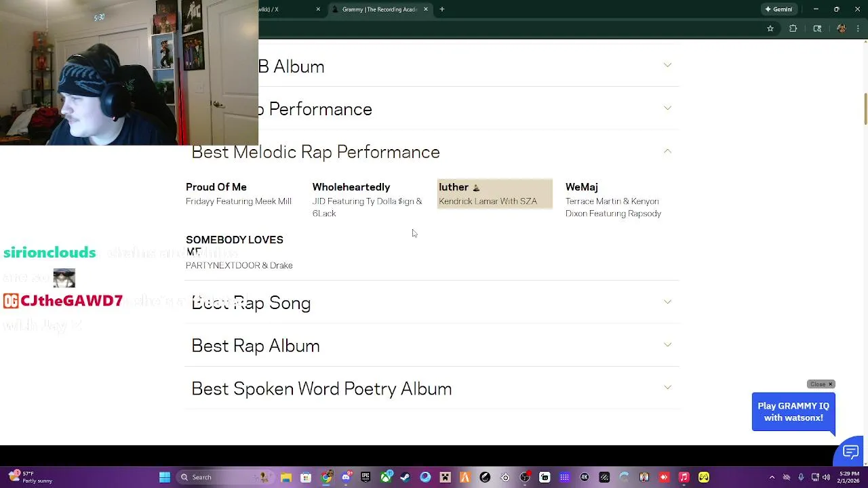Switch to the Grammy Recording Academy tab
Image resolution: width=868 pixels, height=488 pixels.
(x=378, y=9)
